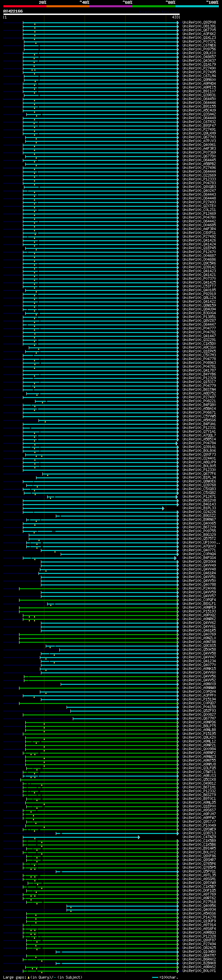Select the label UniRef100_P27490
The height and width of the screenshot is (980, 222).
tap(199, 68)
